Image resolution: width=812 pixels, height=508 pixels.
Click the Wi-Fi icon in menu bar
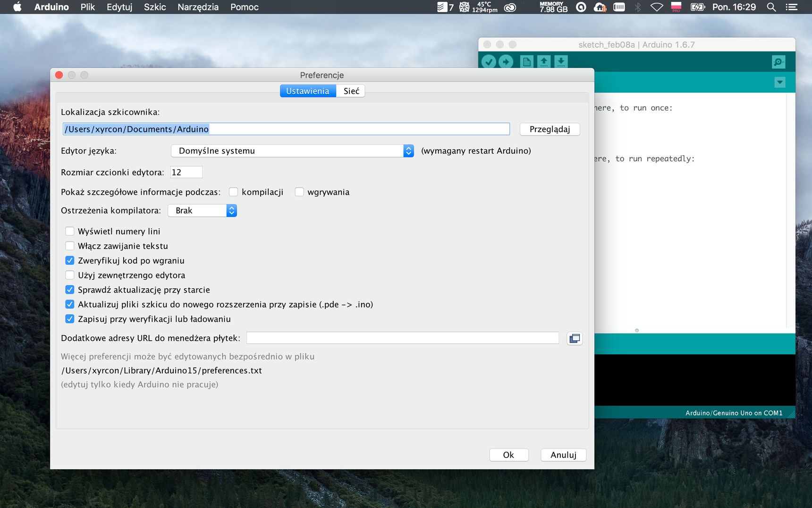pyautogui.click(x=657, y=7)
